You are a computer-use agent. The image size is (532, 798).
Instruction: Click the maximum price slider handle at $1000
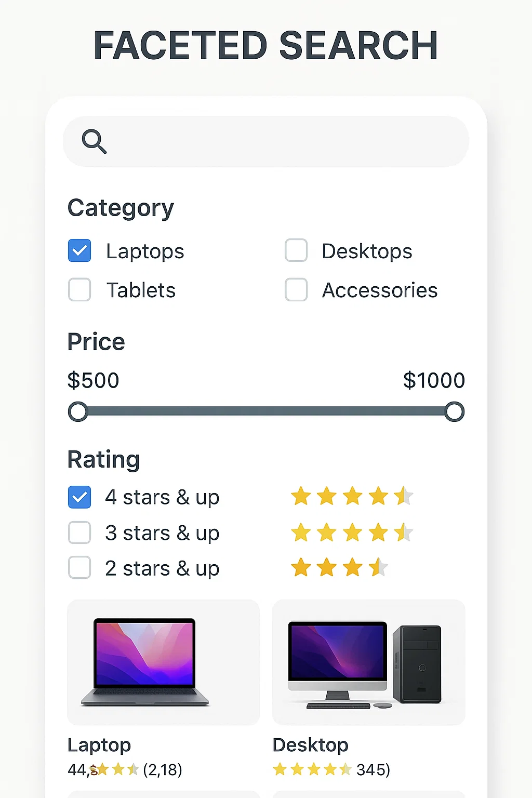(x=455, y=411)
